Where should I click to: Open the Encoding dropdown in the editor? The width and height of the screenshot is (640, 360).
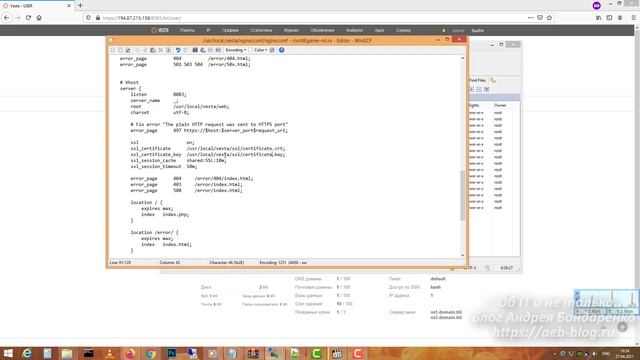pyautogui.click(x=236, y=50)
